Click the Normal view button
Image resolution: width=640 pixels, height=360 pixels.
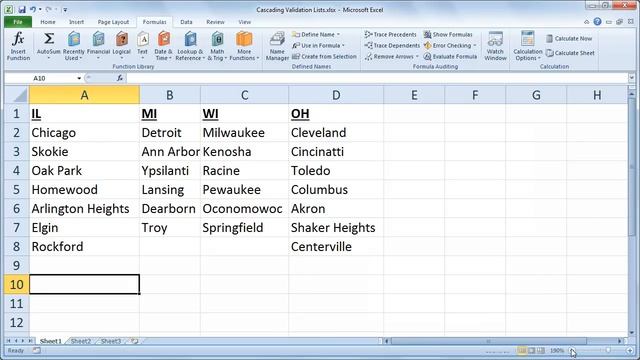point(522,350)
